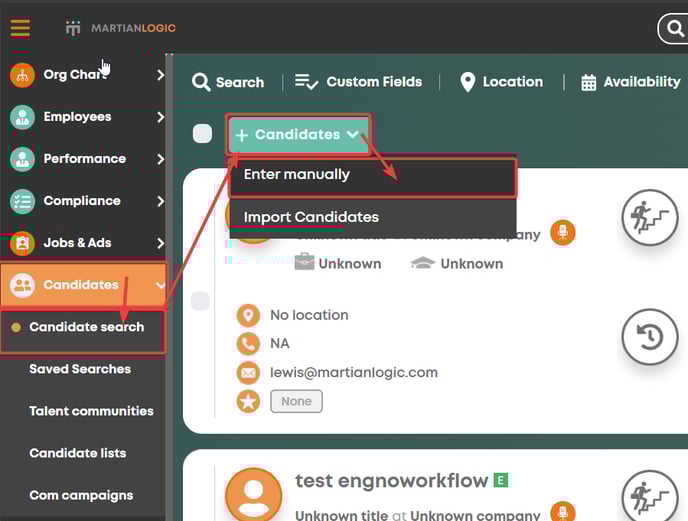Click the email lewis@martianlogic.com
This screenshot has height=521, width=688.
coord(354,373)
